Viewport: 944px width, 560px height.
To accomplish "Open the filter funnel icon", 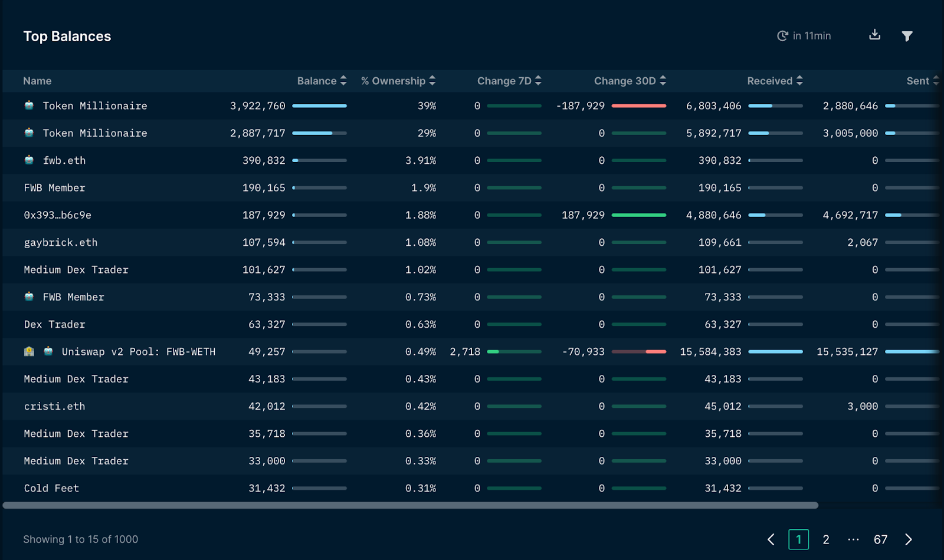I will 907,37.
